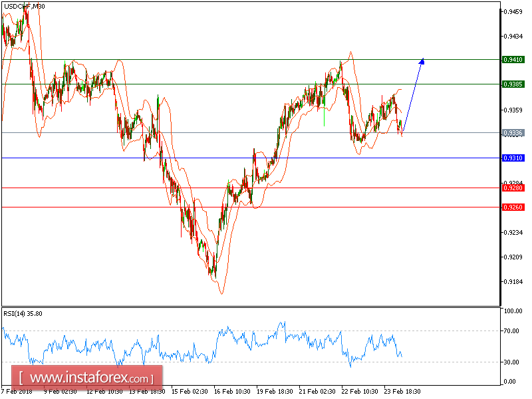Click the 0.9234 price scale value
The height and width of the screenshot is (399, 532).
[513, 233]
